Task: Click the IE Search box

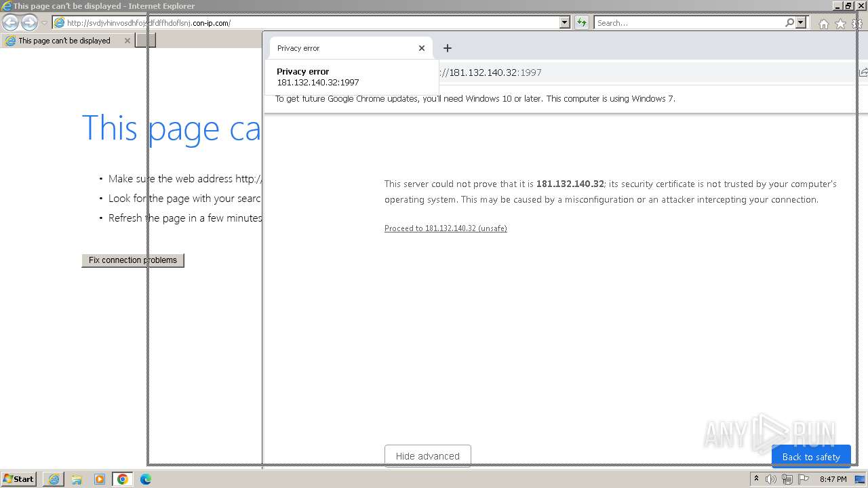Action: point(690,23)
